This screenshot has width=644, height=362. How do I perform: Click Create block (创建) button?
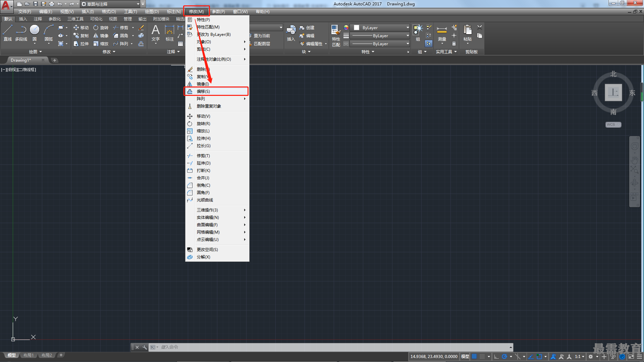[307, 27]
